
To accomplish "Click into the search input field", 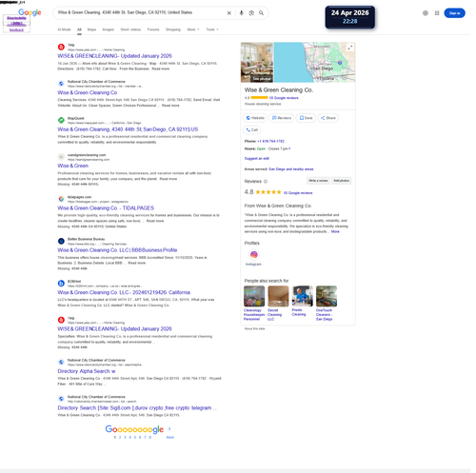I will tap(140, 12).
